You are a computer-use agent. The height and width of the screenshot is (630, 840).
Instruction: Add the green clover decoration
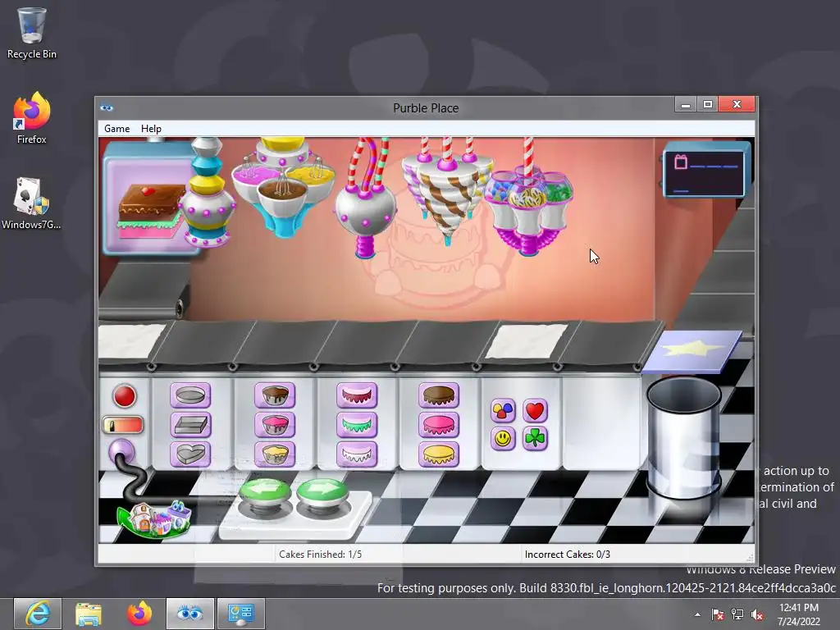(535, 439)
